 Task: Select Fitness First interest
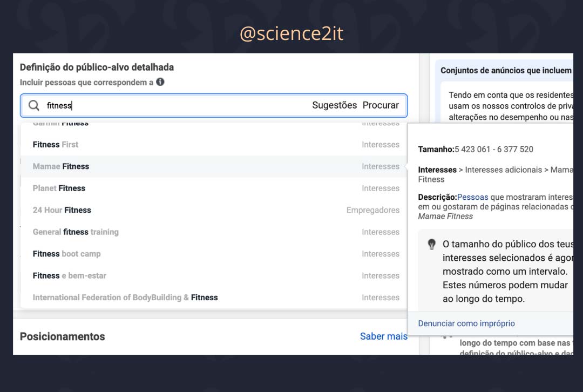pyautogui.click(x=56, y=145)
